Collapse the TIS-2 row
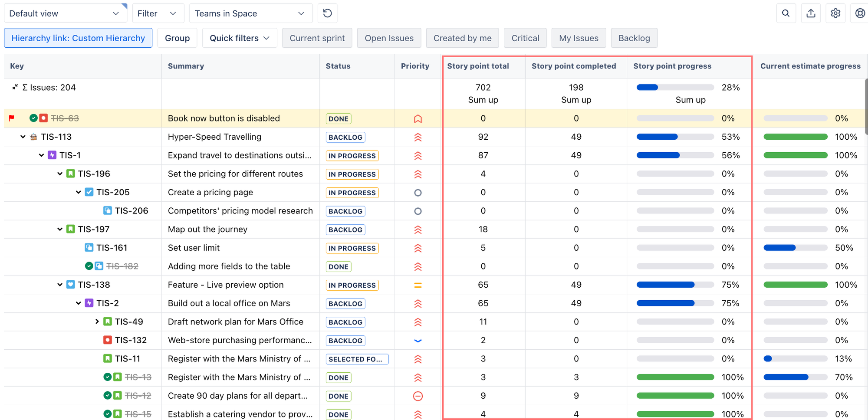This screenshot has width=868, height=420. pos(79,303)
